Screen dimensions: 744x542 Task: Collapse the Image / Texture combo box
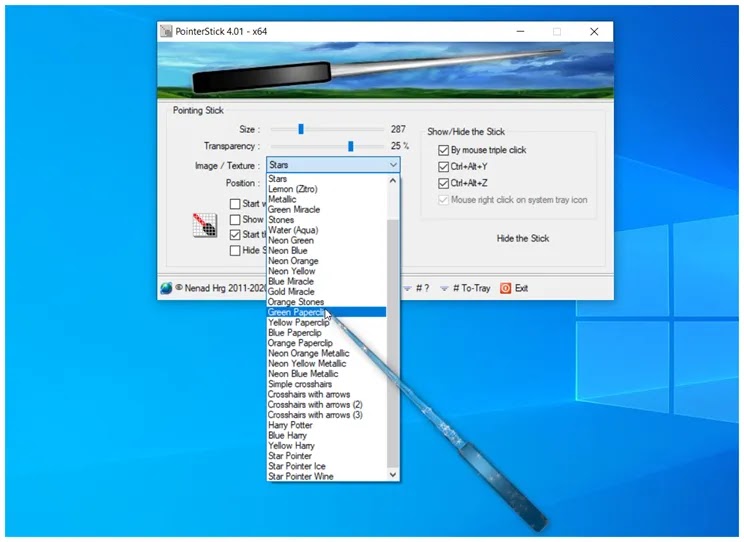(393, 165)
